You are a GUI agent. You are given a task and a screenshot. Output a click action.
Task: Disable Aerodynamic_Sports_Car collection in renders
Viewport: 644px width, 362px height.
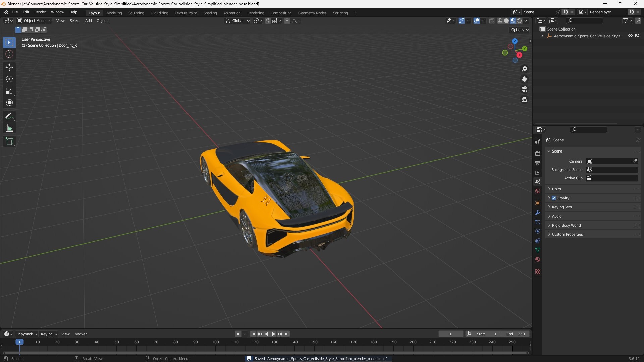637,36
